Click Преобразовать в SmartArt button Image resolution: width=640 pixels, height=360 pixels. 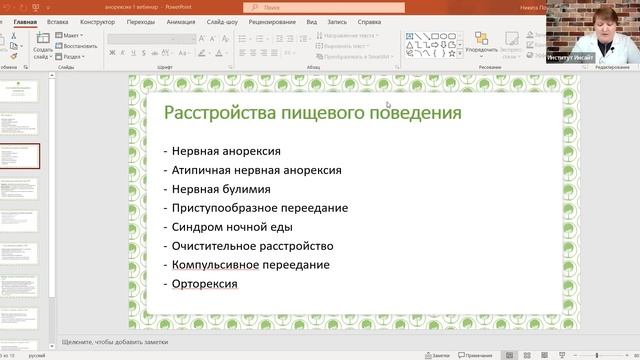click(355, 57)
